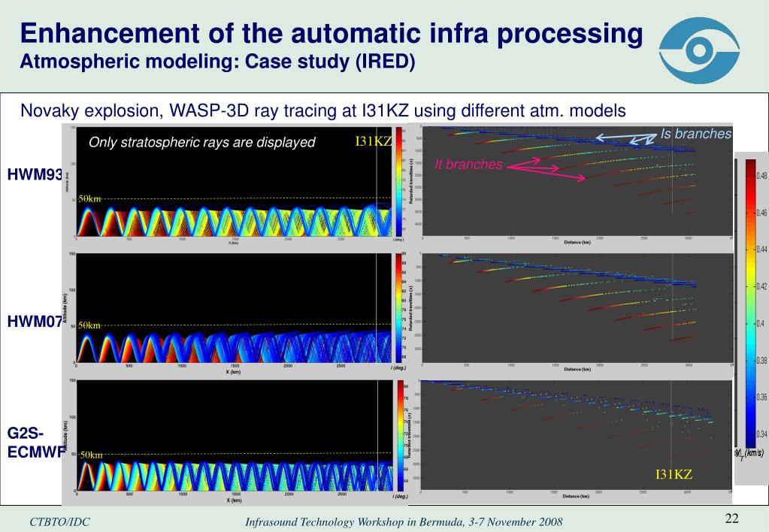
Task: Open the HWM93 ray tracing plot
Action: click(234, 181)
